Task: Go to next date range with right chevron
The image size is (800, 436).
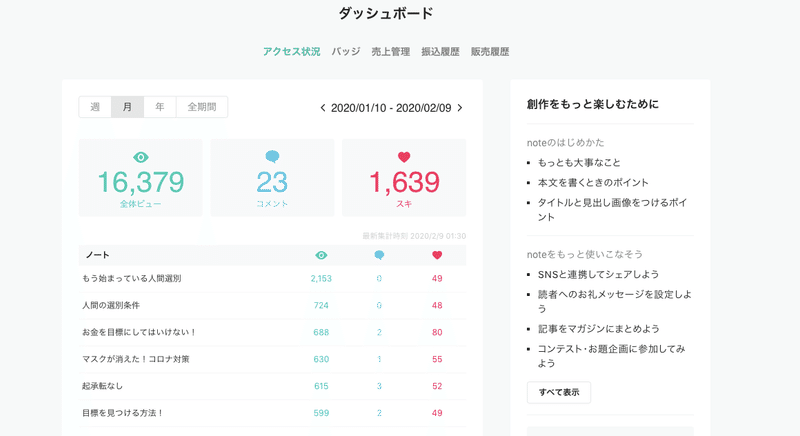Action: (x=460, y=108)
